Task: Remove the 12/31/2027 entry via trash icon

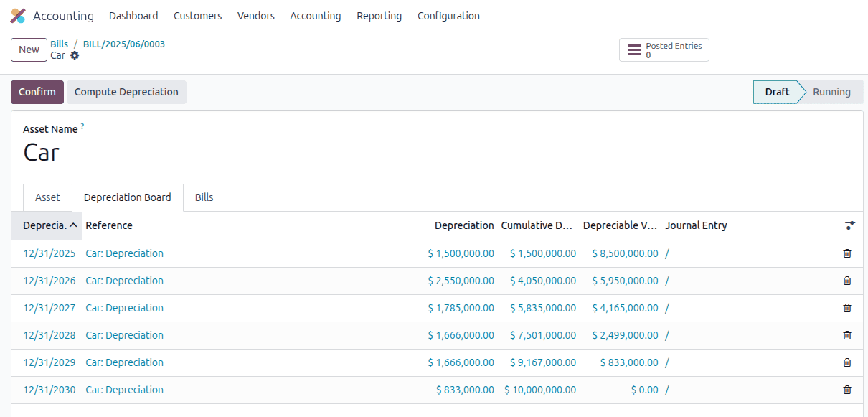Action: [x=846, y=308]
